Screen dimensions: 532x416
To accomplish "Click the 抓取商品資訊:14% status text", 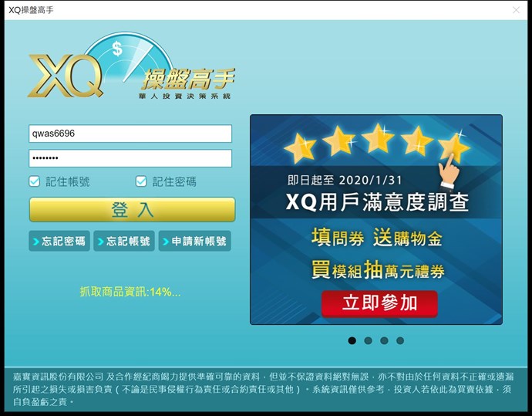I will coord(130,292).
